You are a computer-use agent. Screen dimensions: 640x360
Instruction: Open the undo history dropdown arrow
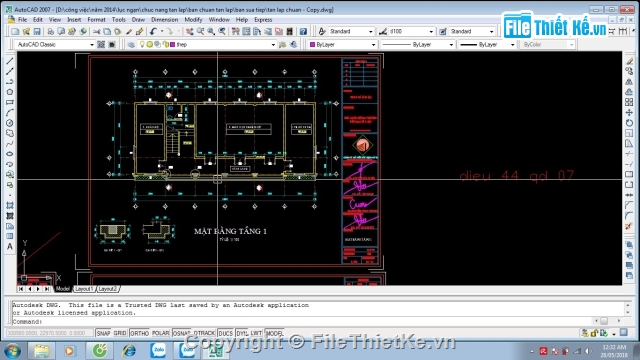tap(162, 31)
